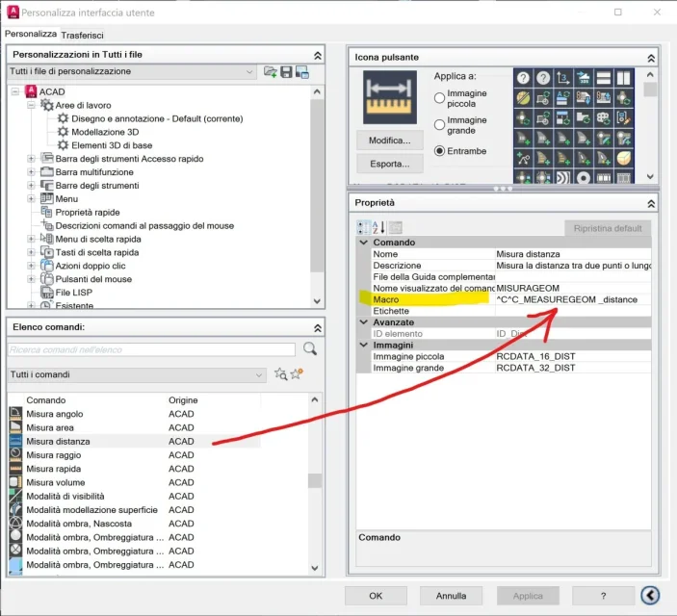Click the customization tree scrollbar up arrow

[x=317, y=91]
